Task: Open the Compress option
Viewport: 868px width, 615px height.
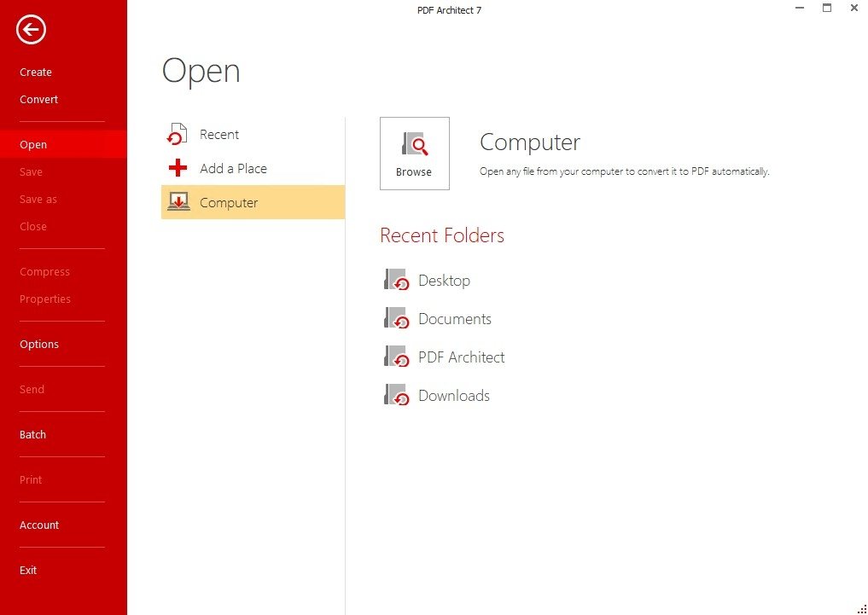Action: point(45,271)
